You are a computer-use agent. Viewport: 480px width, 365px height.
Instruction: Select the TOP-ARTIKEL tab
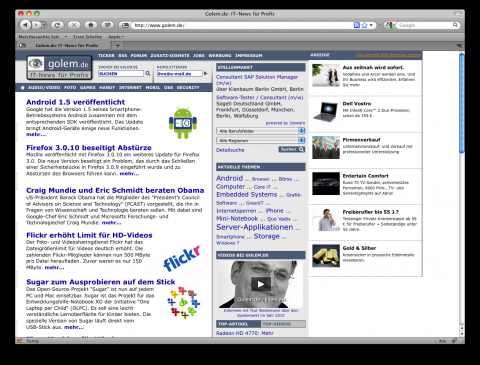(238, 324)
